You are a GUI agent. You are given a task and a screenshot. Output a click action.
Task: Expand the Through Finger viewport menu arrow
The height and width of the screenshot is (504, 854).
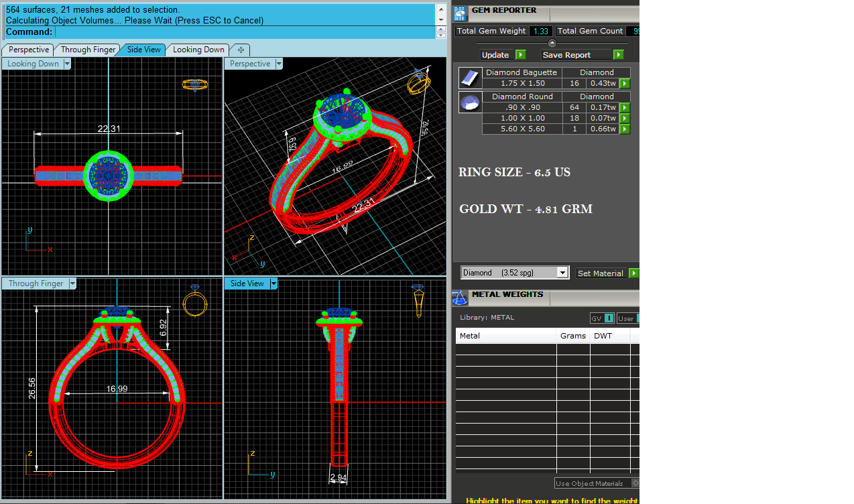(x=73, y=284)
